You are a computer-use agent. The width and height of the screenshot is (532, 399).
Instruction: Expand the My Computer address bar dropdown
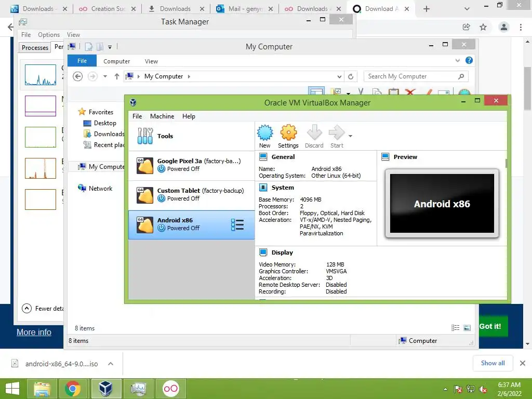[339, 77]
